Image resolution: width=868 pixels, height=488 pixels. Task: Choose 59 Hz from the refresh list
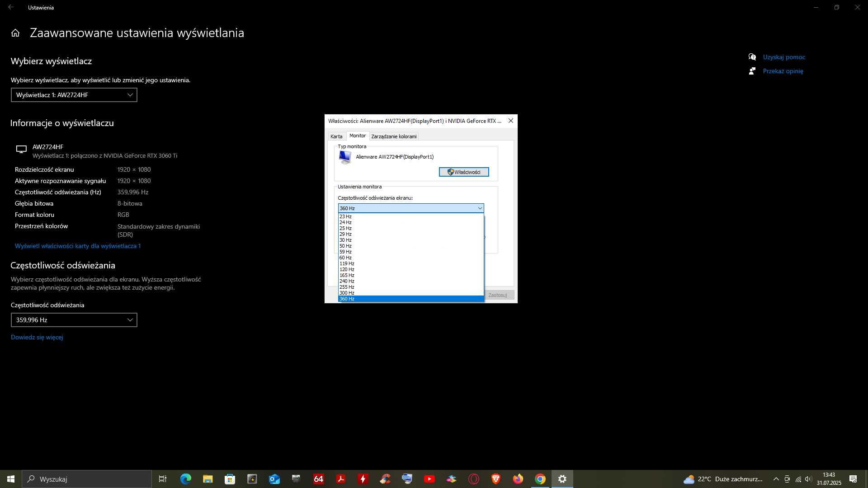click(411, 252)
